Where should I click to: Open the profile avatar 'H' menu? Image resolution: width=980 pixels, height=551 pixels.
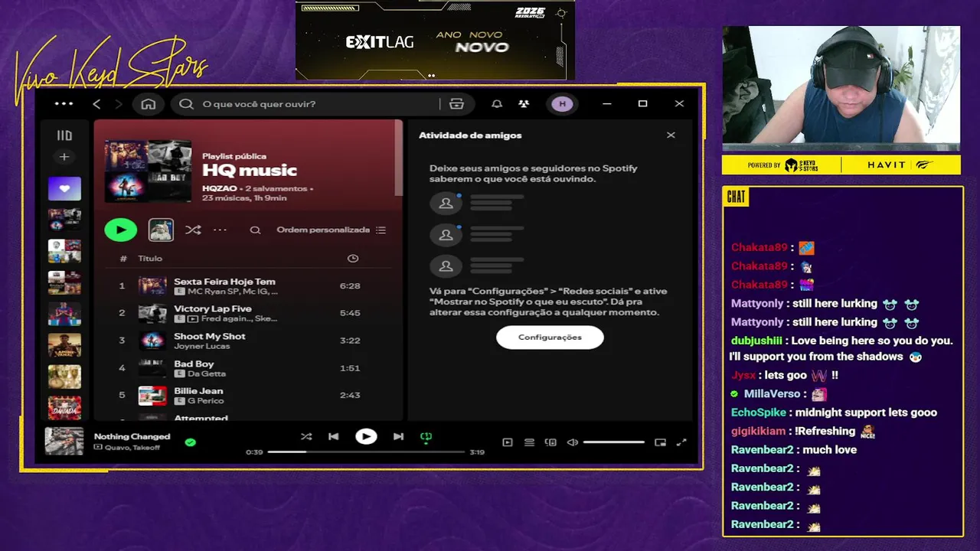tap(563, 104)
